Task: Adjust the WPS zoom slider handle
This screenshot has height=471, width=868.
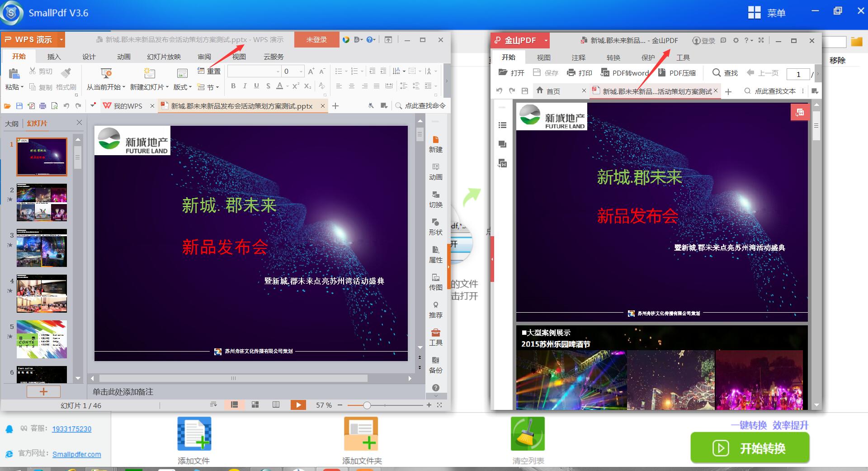Action: (367, 405)
